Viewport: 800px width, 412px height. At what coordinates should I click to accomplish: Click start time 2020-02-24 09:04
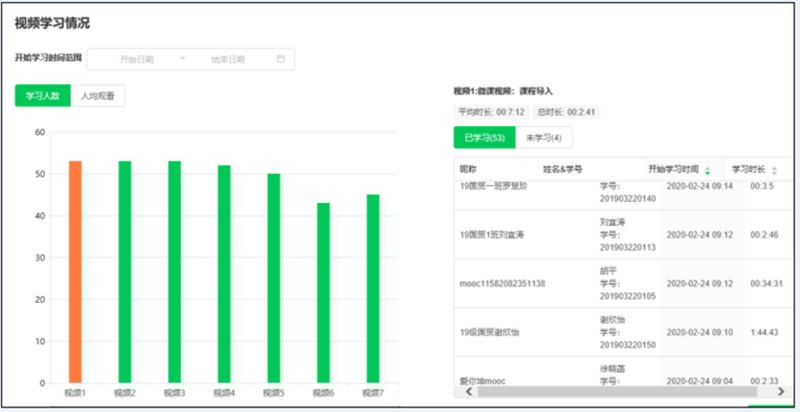[x=699, y=381]
